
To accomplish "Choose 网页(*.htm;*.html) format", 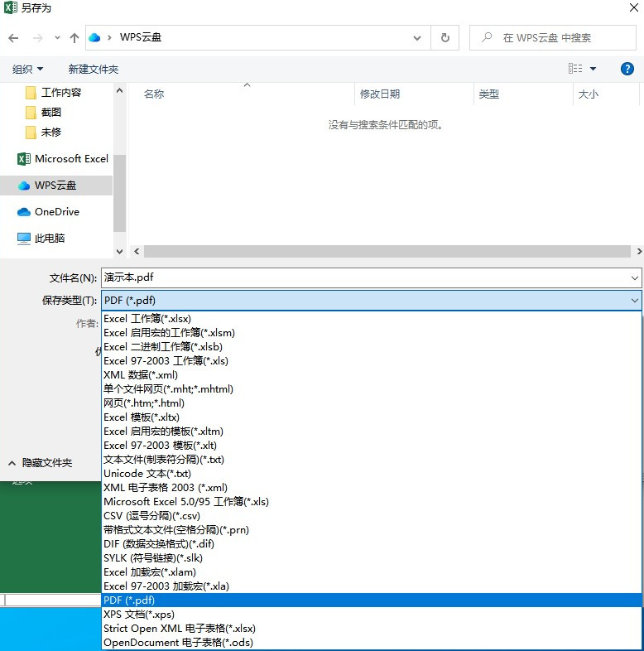I will [372, 403].
